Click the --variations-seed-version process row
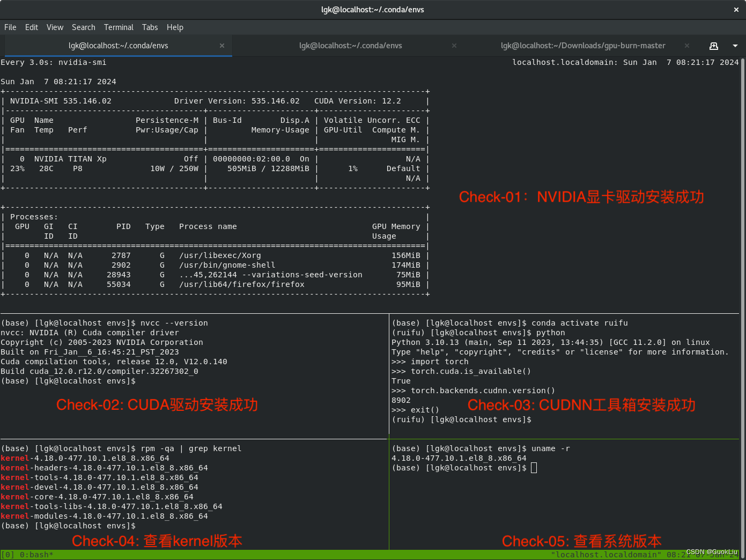The image size is (746, 560). pyautogui.click(x=215, y=275)
